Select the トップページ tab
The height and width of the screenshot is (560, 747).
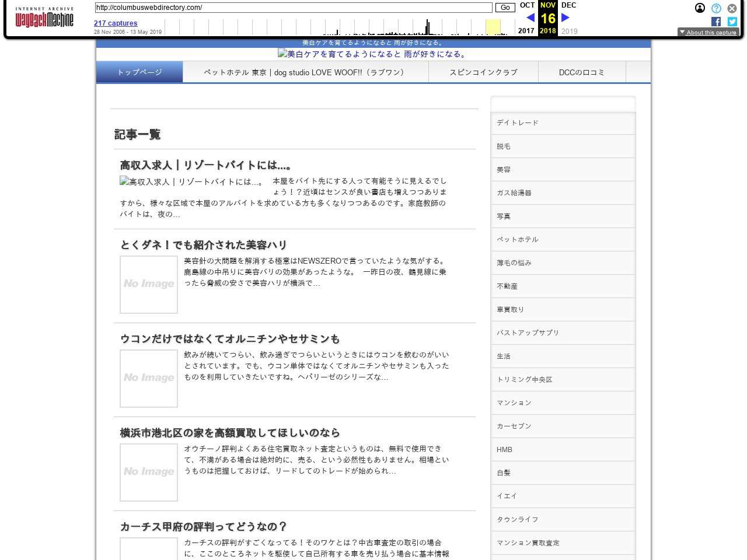[139, 72]
